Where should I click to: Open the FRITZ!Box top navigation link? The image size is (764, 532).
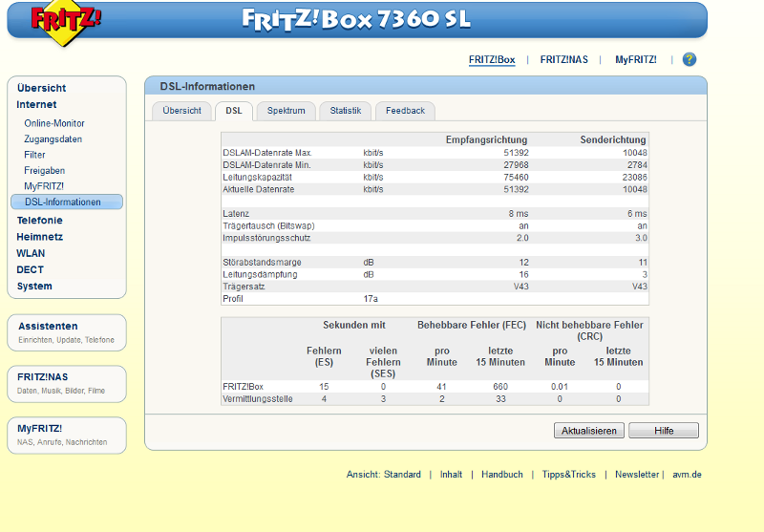pos(492,59)
